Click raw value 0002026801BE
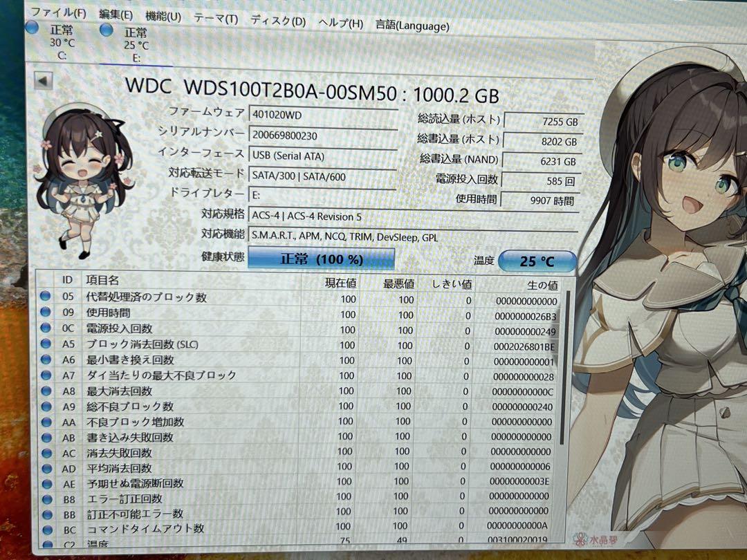The width and height of the screenshot is (747, 560). tap(524, 347)
